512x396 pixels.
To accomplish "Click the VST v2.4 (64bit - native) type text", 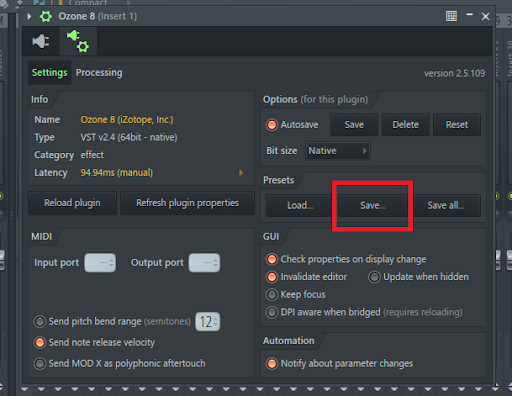I will 129,137.
